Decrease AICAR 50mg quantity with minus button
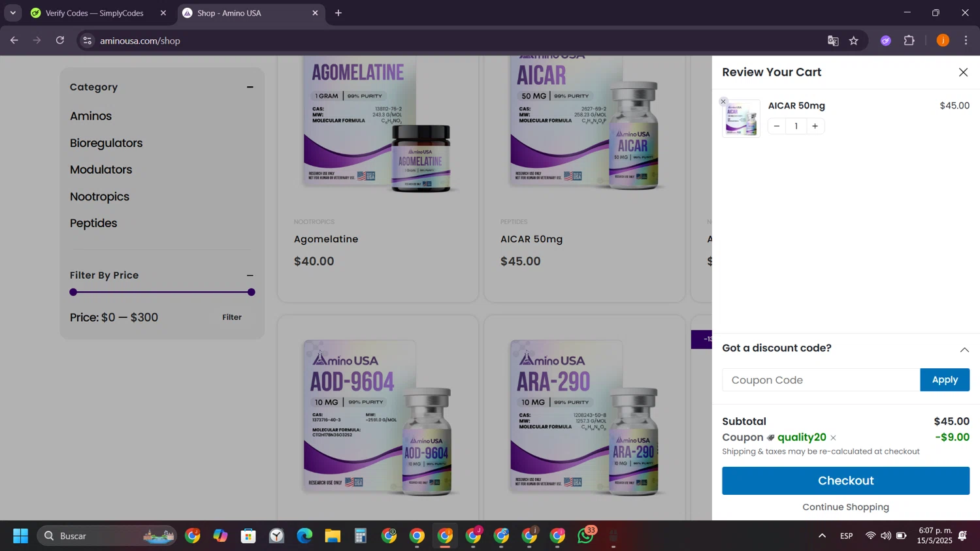This screenshot has width=980, height=551. coord(777,126)
